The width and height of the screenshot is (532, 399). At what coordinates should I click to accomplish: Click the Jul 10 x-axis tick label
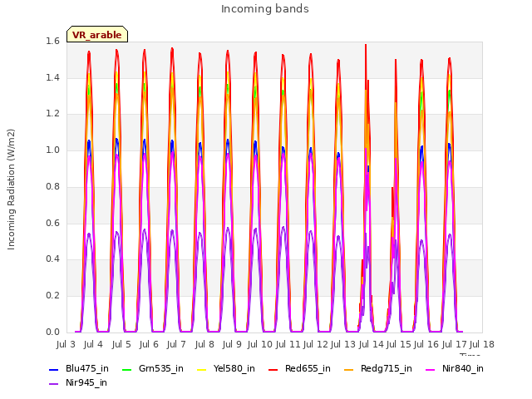260,344
